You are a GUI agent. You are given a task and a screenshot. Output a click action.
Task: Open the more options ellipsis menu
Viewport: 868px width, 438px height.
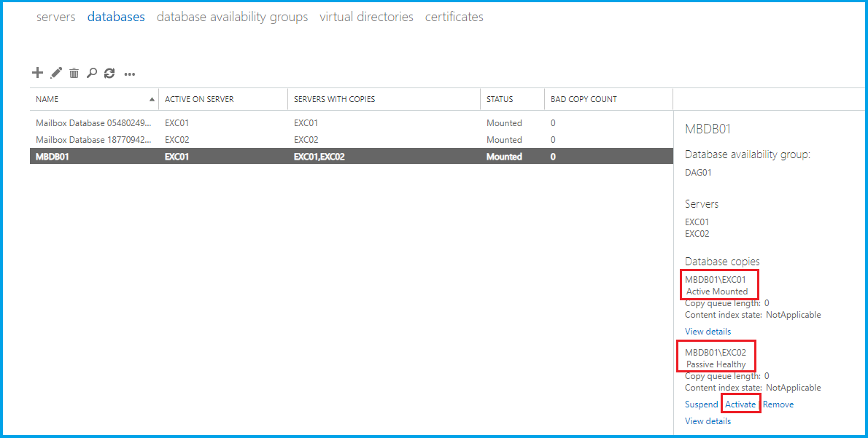pos(130,74)
